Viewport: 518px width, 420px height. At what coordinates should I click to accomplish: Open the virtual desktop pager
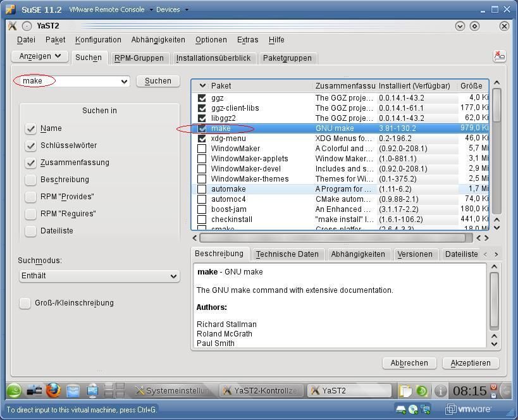click(114, 391)
